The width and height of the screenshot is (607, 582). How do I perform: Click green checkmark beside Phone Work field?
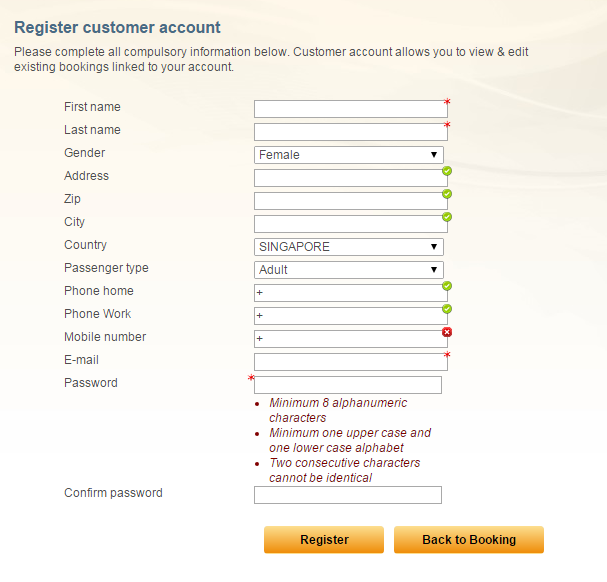(x=447, y=309)
